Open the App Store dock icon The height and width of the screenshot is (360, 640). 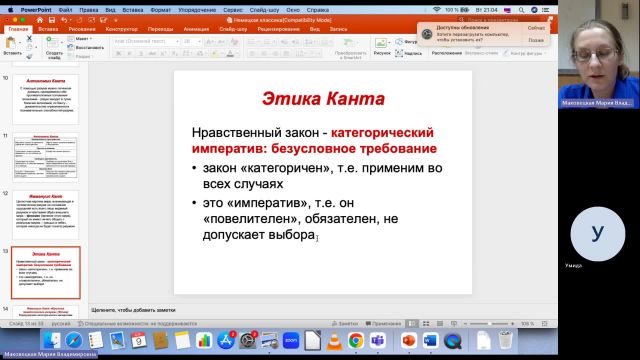click(226, 340)
